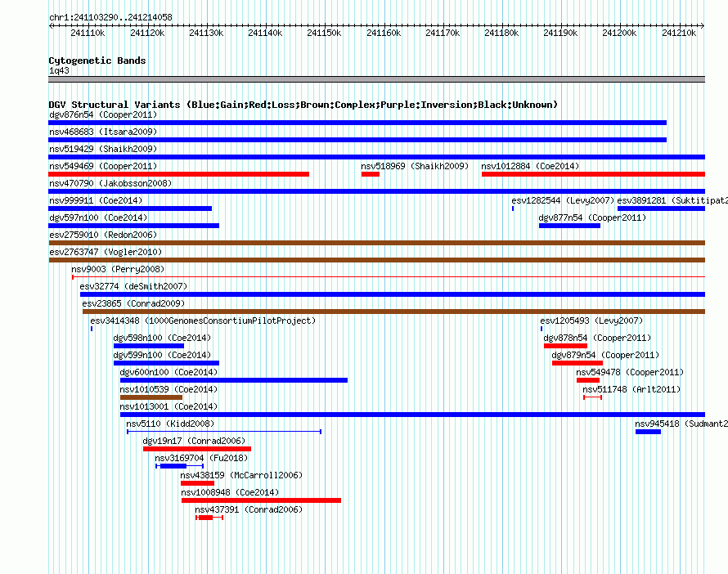Click dgv598n100 (Coe2014) blue bar
The width and height of the screenshot is (728, 574).
(x=149, y=346)
